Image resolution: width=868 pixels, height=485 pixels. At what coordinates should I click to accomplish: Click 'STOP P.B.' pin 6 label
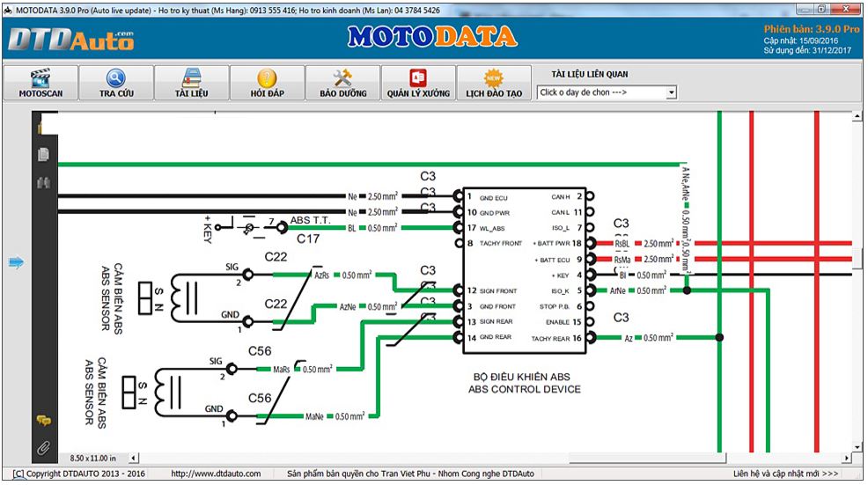point(555,306)
